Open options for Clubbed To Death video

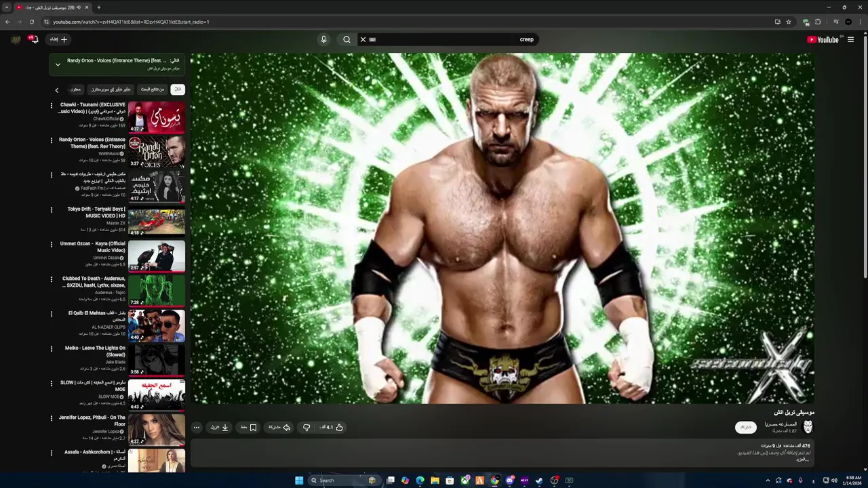click(52, 279)
